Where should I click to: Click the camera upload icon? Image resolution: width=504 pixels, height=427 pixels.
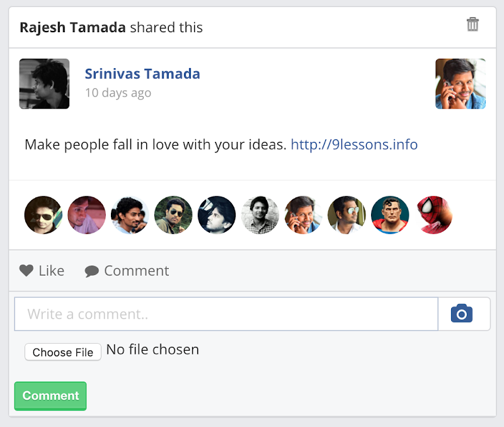point(462,313)
